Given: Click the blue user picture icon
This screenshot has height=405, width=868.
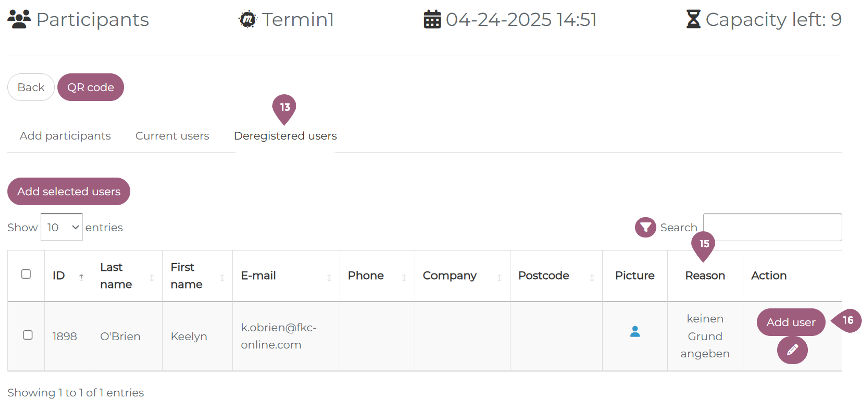Looking at the screenshot, I should click(635, 332).
